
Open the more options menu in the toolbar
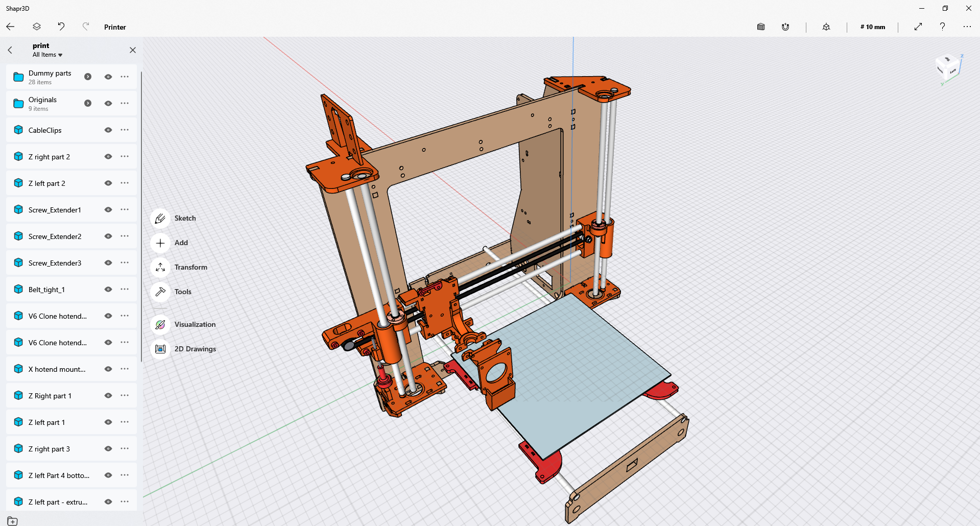[967, 27]
